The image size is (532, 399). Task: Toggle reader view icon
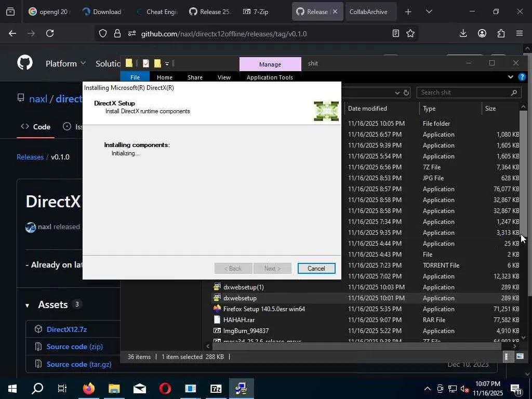[x=395, y=33]
